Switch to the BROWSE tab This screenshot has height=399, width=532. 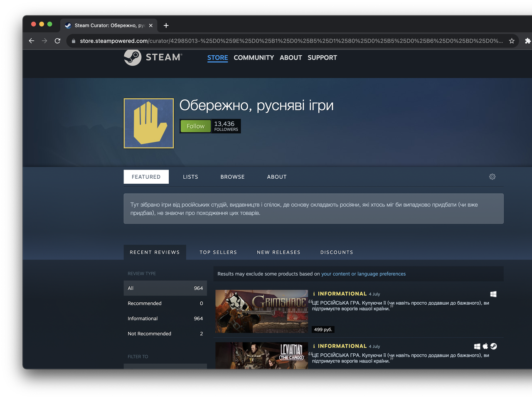pyautogui.click(x=232, y=177)
